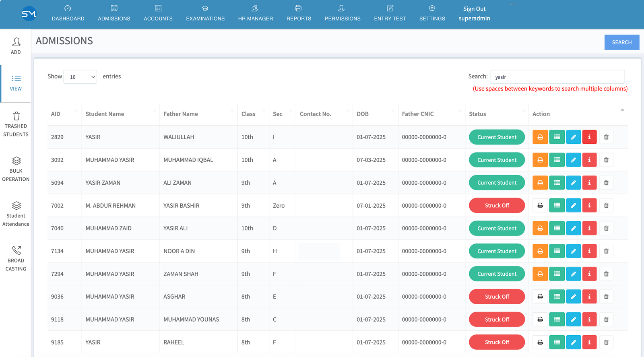
Task: Delete the record for AID 2829
Action: 606,137
